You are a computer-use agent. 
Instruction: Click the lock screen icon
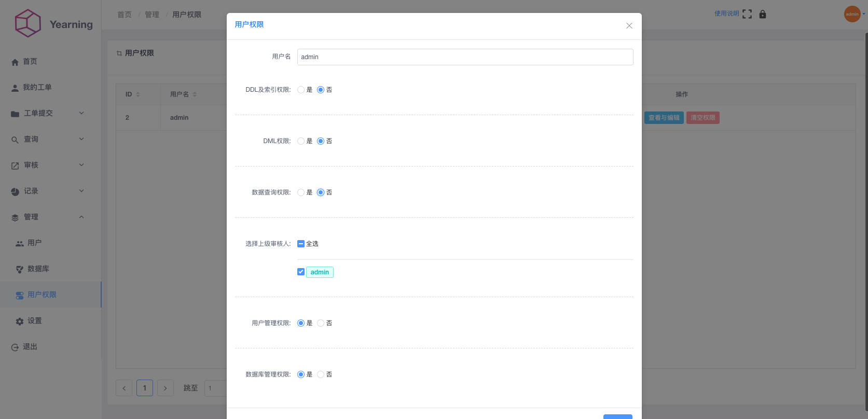(x=763, y=14)
